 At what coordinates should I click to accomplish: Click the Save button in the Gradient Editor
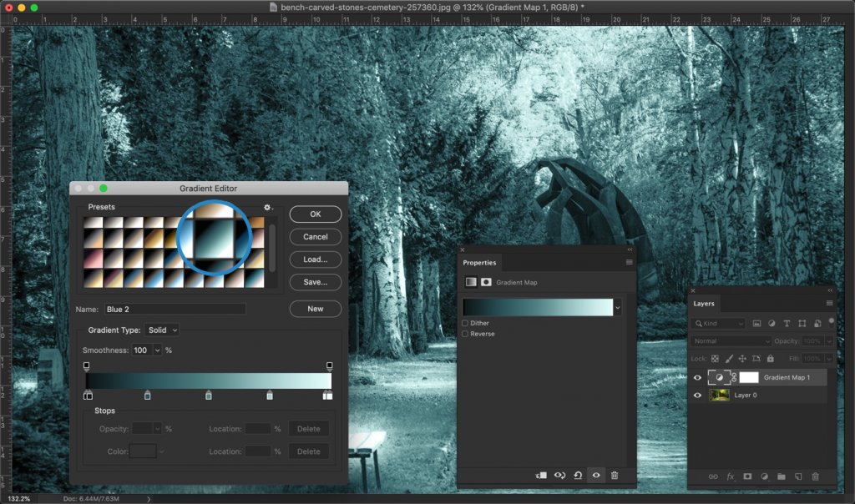(x=315, y=282)
